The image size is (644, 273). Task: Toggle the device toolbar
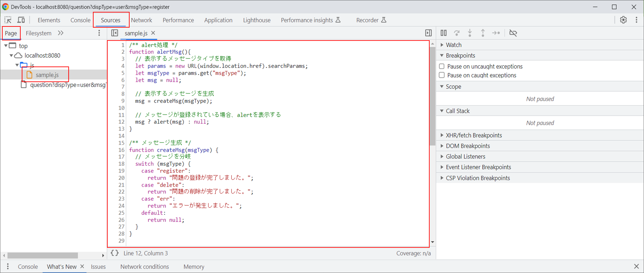pos(21,20)
